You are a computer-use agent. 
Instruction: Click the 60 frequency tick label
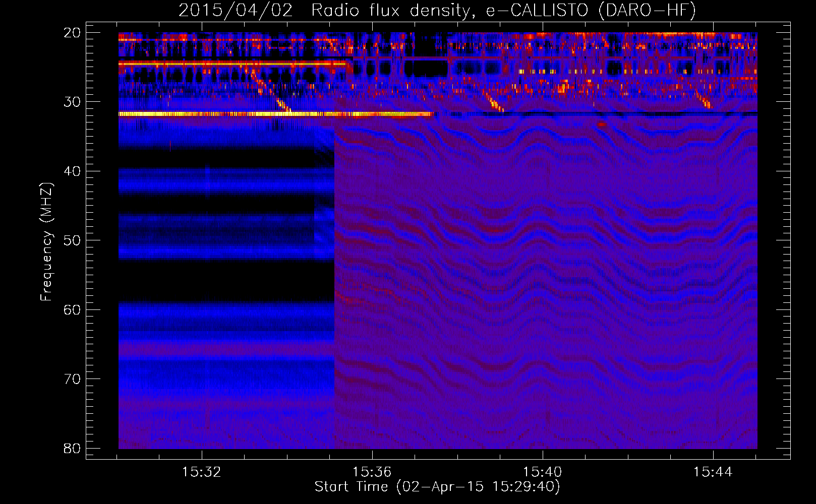73,310
